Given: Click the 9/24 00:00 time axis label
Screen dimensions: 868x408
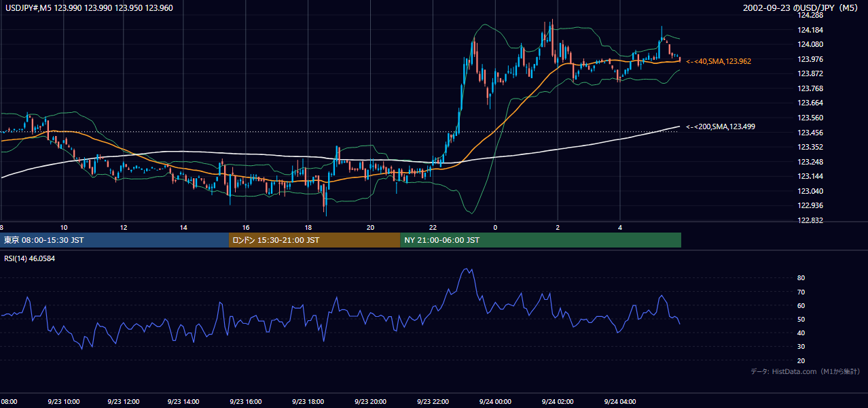Looking at the screenshot, I should click(x=495, y=402).
